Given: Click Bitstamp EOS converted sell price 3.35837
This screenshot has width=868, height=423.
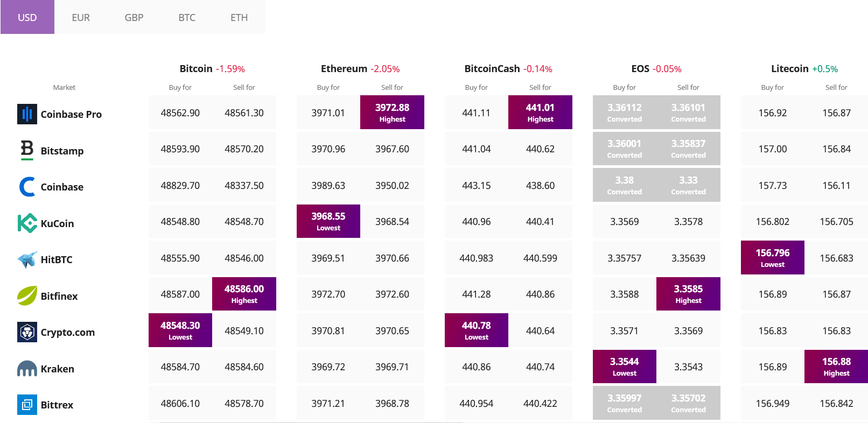Looking at the screenshot, I should (688, 149).
